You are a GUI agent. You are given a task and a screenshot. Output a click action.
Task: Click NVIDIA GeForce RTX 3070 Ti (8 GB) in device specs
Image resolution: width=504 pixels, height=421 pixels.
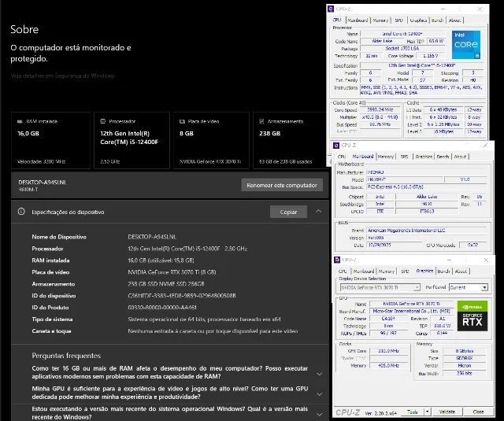coord(172,272)
